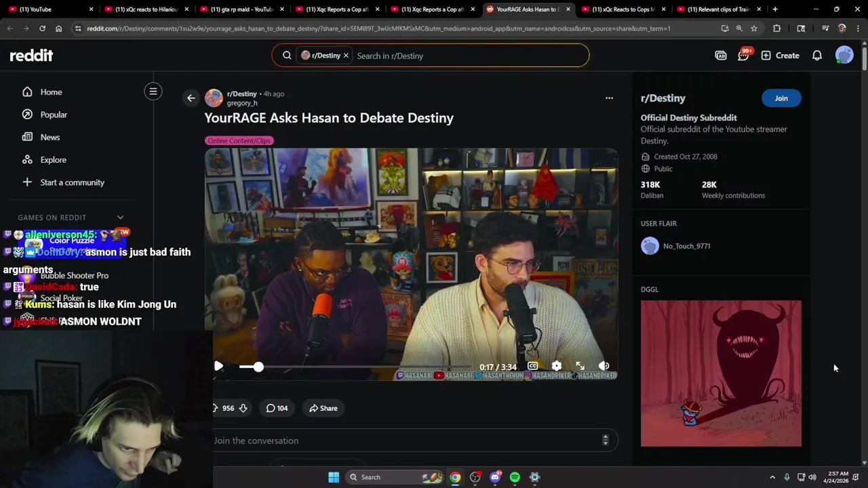Open the r/Destiny subreddit avatar icon
The height and width of the screenshot is (488, 868).
(214, 98)
